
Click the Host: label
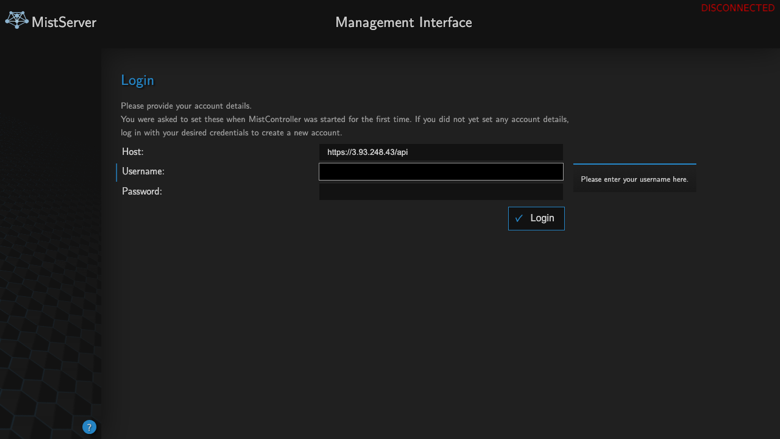(132, 152)
